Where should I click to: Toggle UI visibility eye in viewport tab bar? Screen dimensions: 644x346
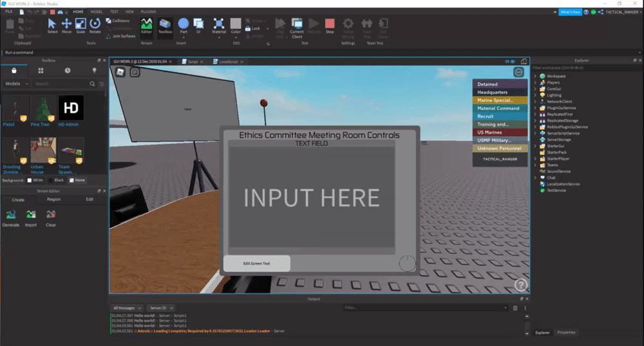(x=509, y=62)
